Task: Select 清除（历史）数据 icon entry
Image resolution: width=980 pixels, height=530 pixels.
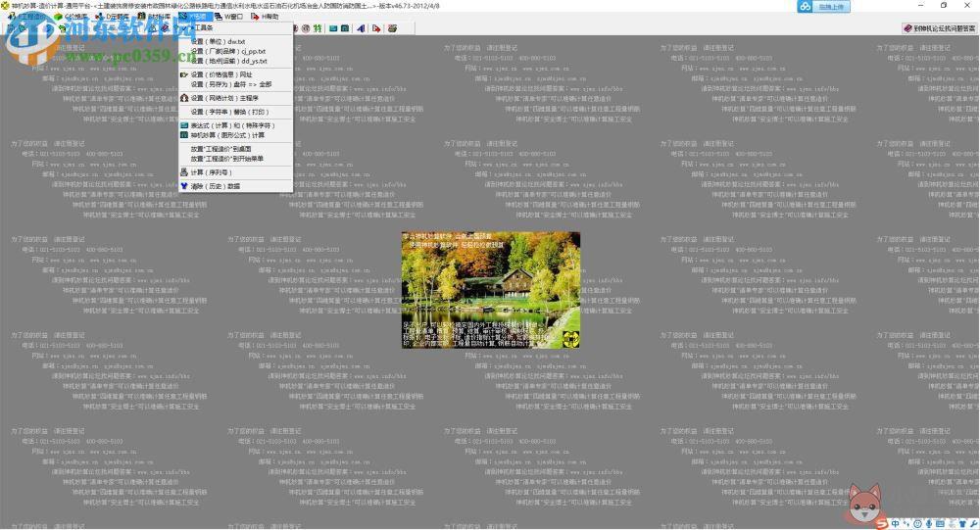Action: tap(235, 186)
